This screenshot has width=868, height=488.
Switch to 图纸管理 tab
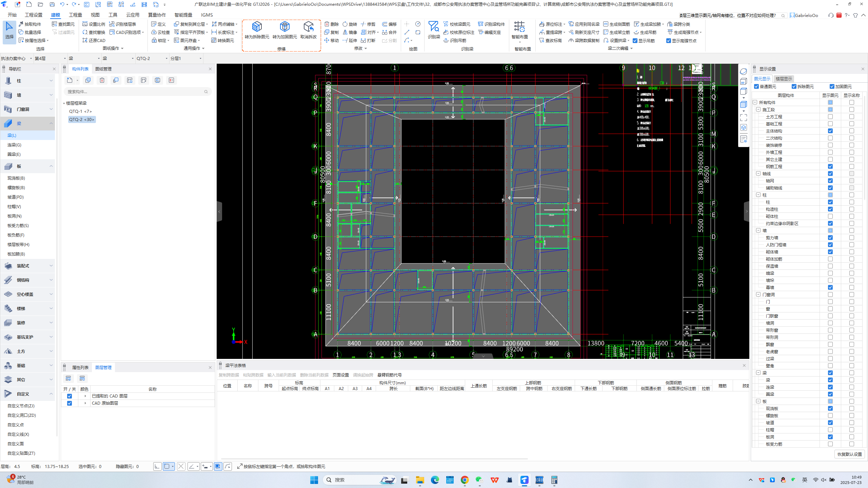pos(103,69)
